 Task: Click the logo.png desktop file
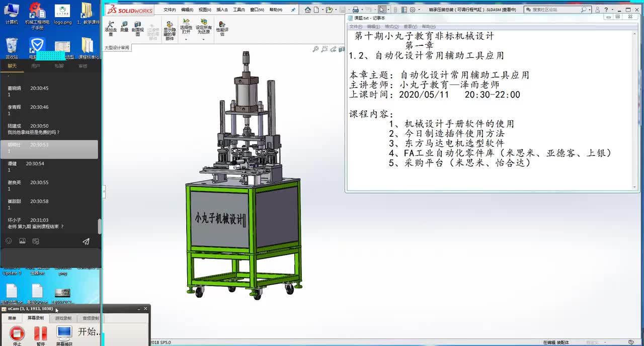(x=62, y=14)
